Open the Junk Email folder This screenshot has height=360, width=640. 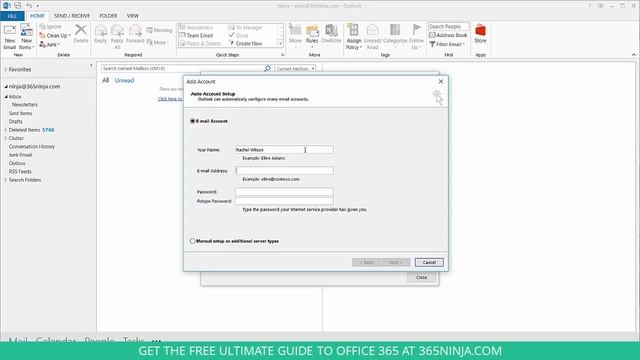pyautogui.click(x=20, y=155)
